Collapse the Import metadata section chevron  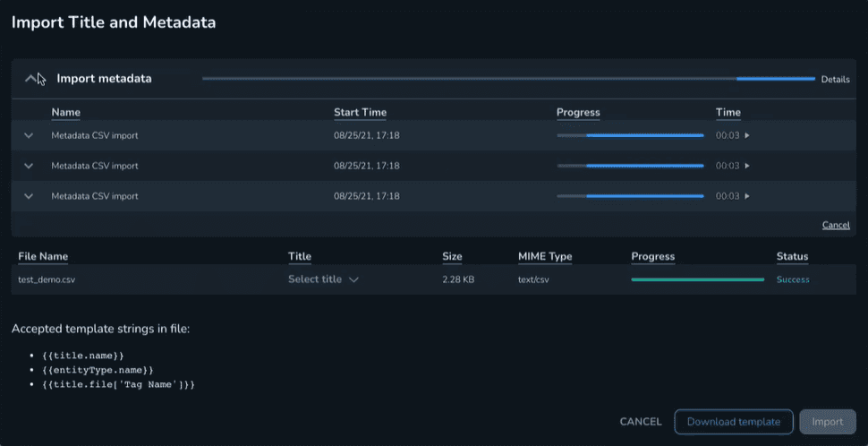(30, 79)
